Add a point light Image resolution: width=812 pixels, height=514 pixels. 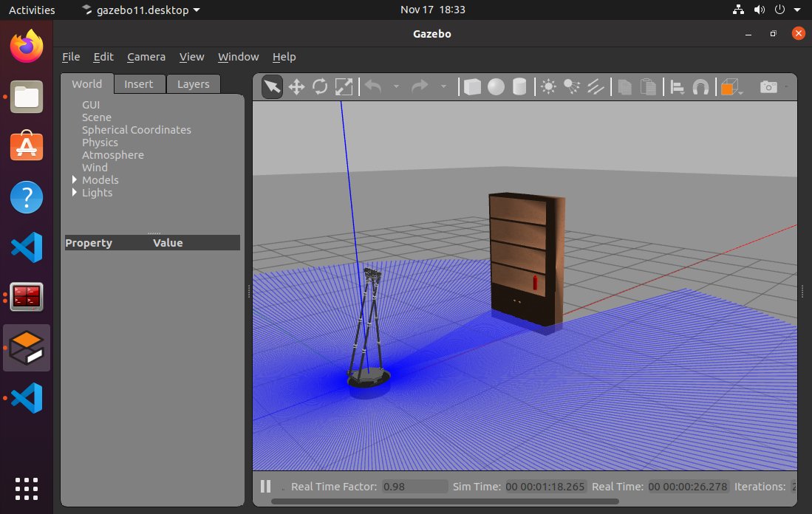coord(548,87)
